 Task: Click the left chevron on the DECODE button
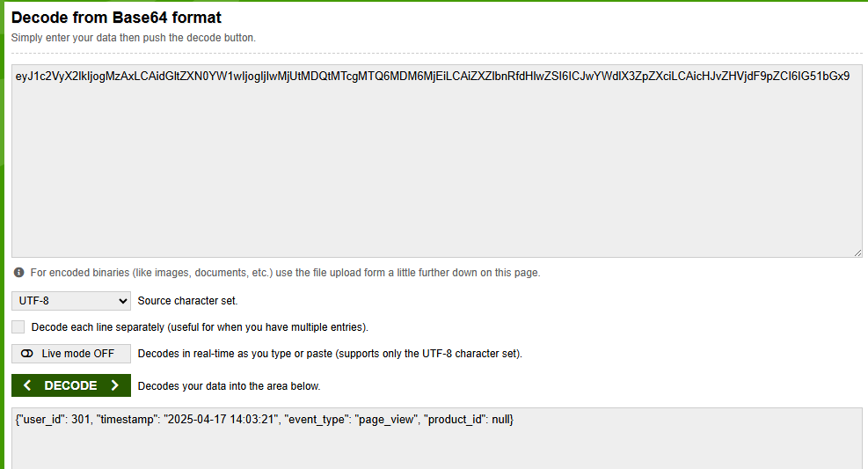pyautogui.click(x=27, y=385)
